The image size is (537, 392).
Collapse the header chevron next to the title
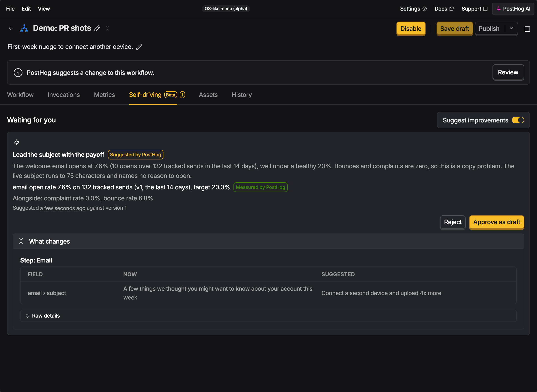pyautogui.click(x=107, y=28)
